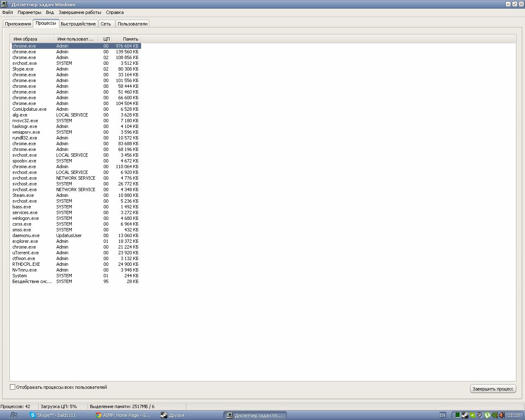Select the alg.exe process row
The height and width of the screenshot is (420, 525).
[x=76, y=115]
